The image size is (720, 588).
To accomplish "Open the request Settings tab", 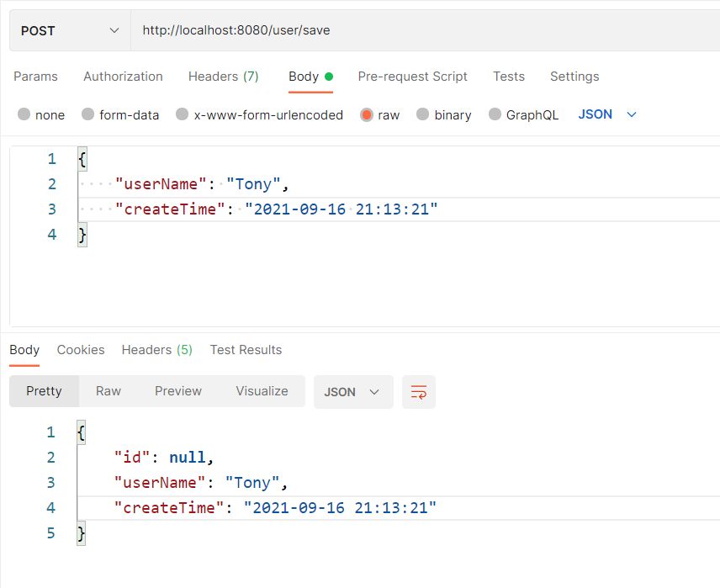I will tap(574, 77).
